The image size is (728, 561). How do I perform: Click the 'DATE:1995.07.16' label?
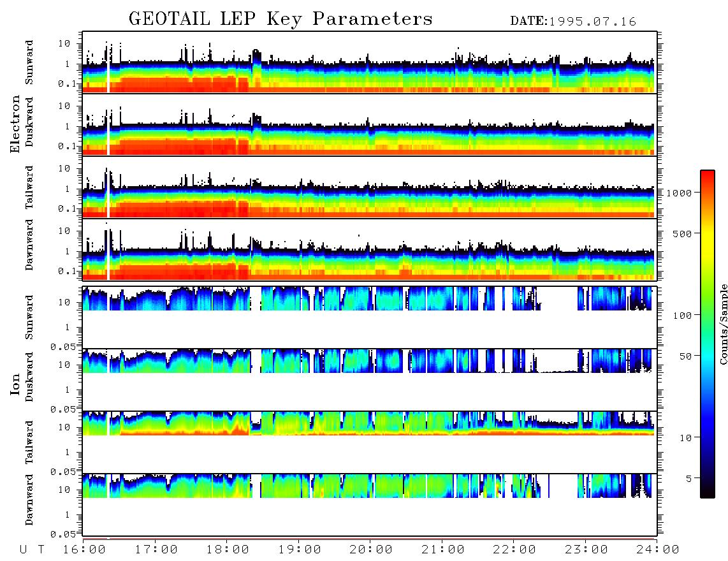573,22
